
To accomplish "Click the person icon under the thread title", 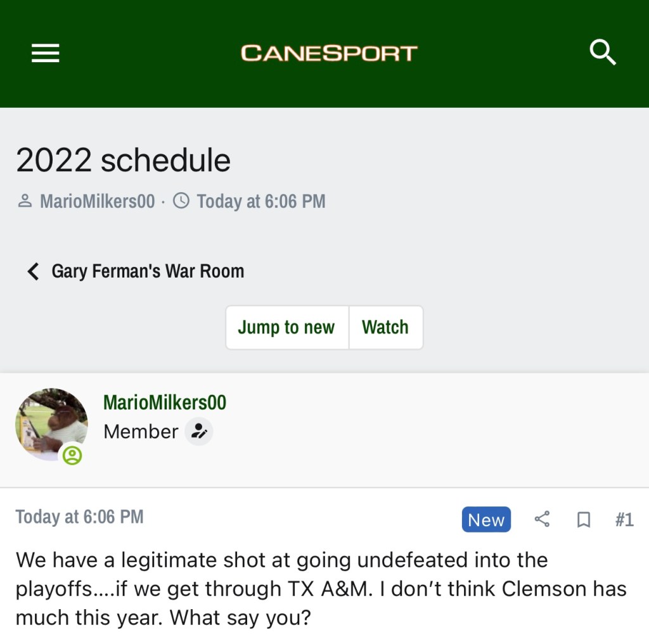I will [x=25, y=202].
